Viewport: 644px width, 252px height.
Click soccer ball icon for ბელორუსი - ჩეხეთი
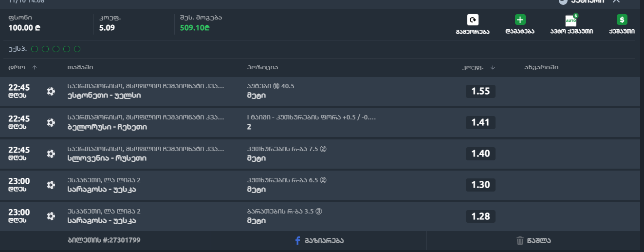coord(51,122)
